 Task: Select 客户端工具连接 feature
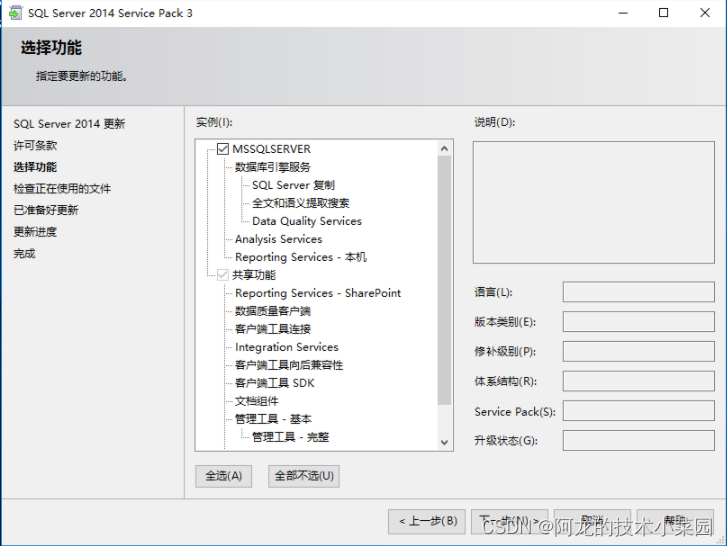point(273,329)
